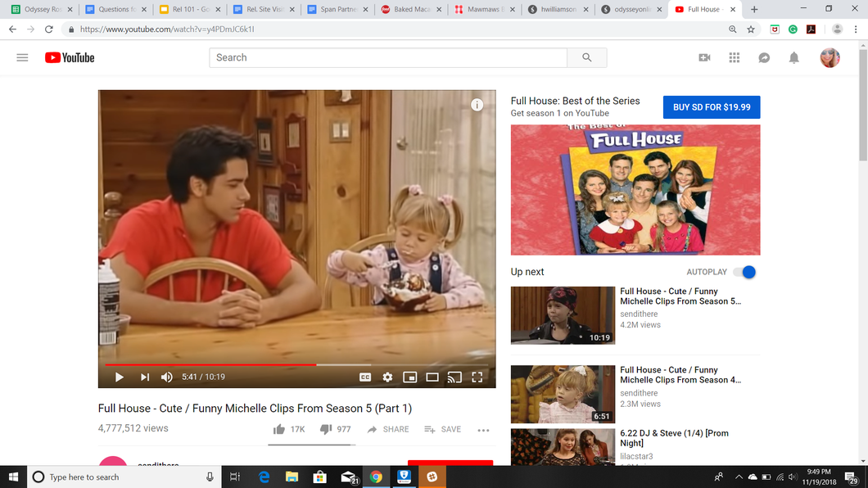Open video player settings gear
Image resolution: width=868 pixels, height=488 pixels.
point(387,377)
